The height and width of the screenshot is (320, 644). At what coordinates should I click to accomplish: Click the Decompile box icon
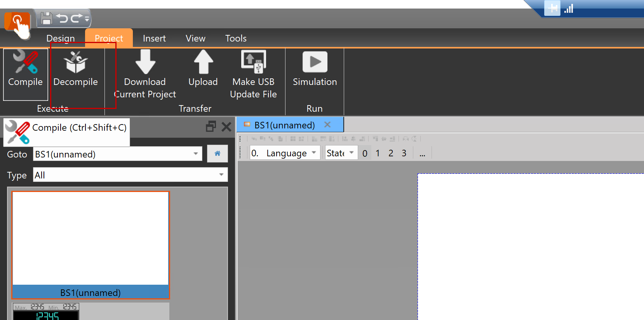tap(76, 62)
